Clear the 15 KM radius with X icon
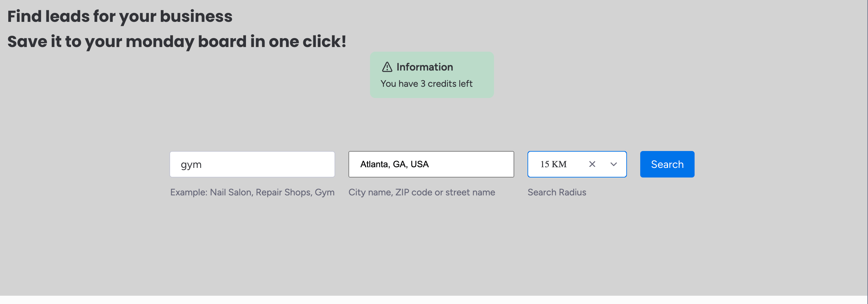Image resolution: width=868 pixels, height=304 pixels. click(x=592, y=164)
